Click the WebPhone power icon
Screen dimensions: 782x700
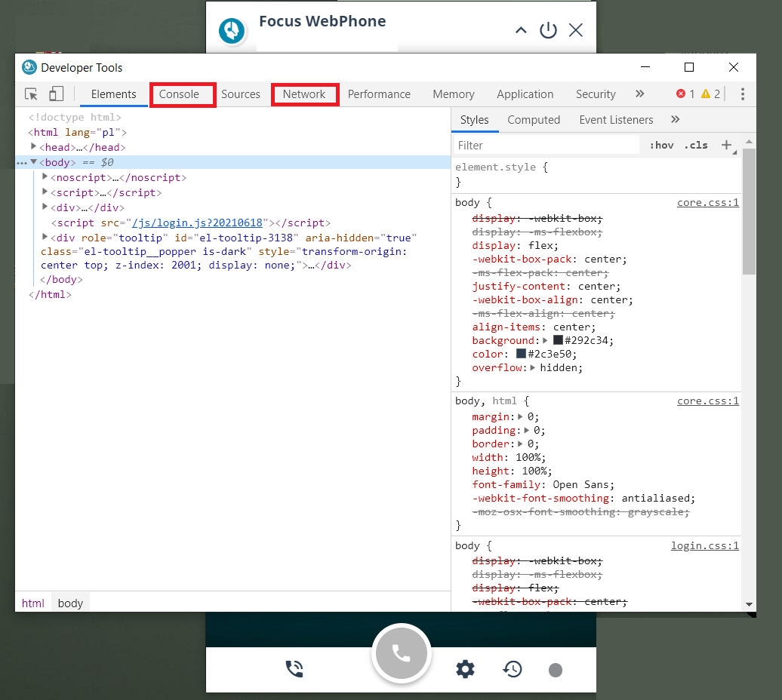pyautogui.click(x=548, y=30)
